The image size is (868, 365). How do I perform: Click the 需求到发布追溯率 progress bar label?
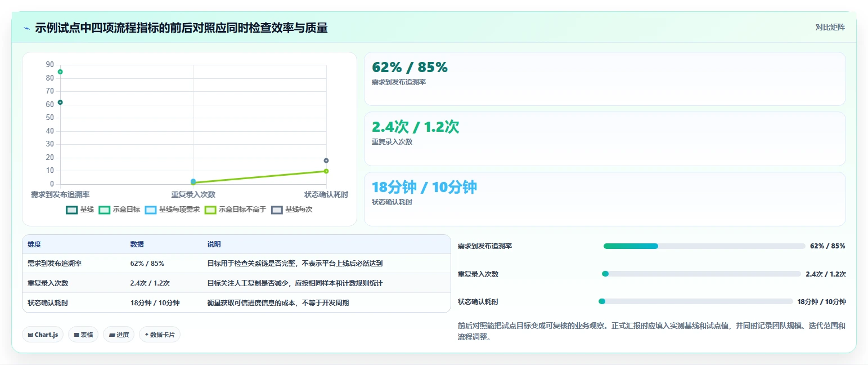click(485, 246)
